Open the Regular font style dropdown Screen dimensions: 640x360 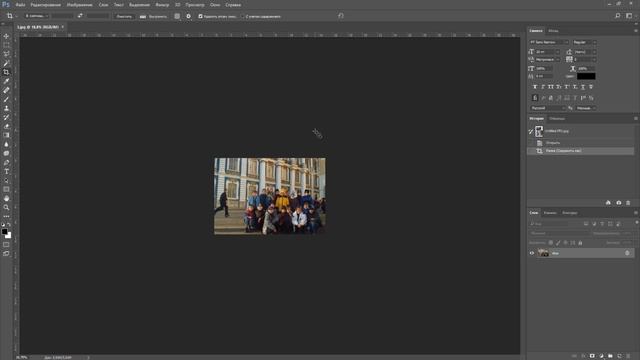coord(584,42)
